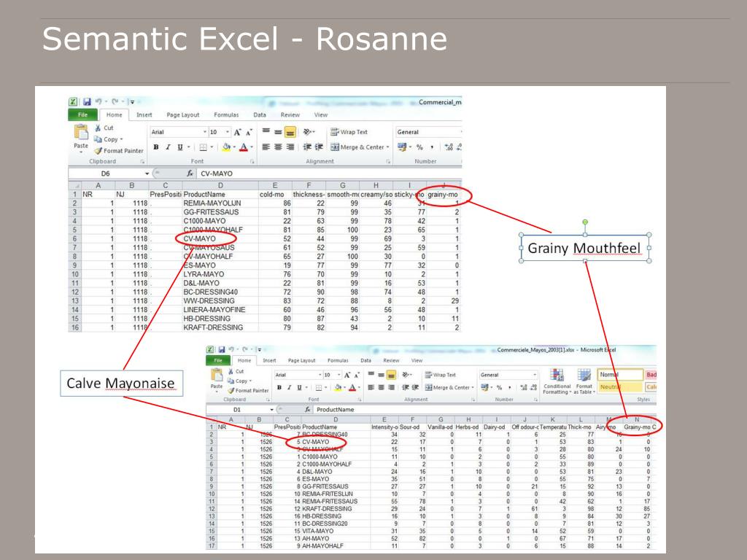Open Copy dropdown arrow in upper Excel window
This screenshot has width=747, height=560.
[x=122, y=139]
